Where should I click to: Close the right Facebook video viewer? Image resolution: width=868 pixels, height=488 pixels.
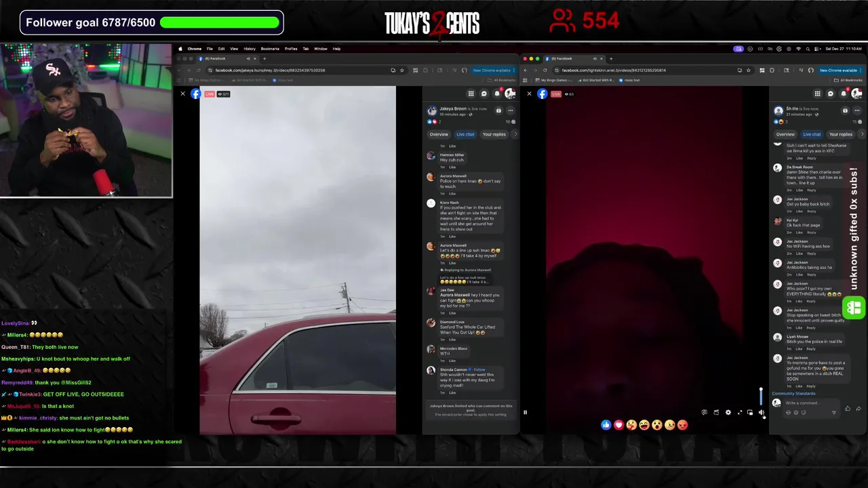coord(529,94)
